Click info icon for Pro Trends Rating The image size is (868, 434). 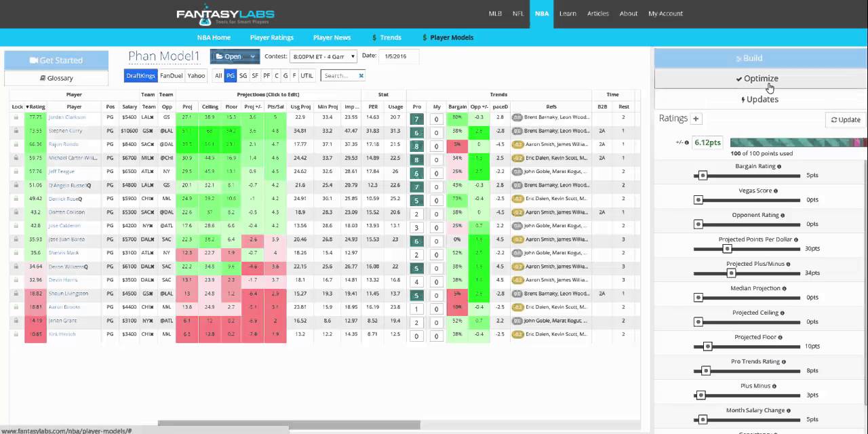[x=784, y=362]
